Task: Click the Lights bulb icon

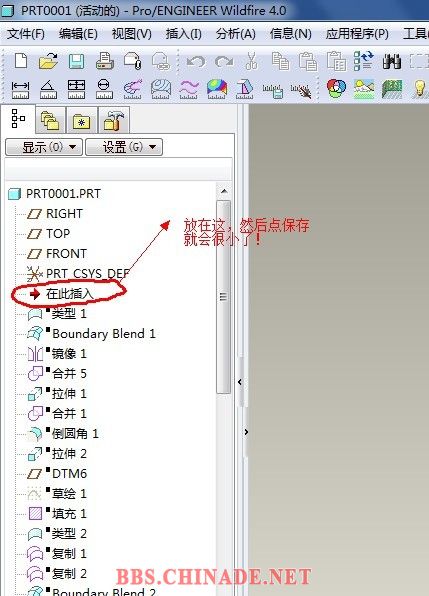Action: click(x=420, y=89)
